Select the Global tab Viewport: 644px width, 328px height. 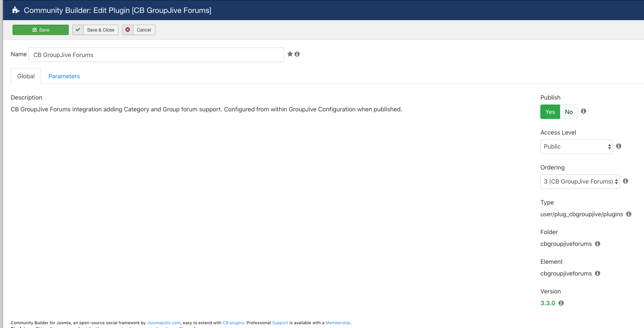point(26,76)
